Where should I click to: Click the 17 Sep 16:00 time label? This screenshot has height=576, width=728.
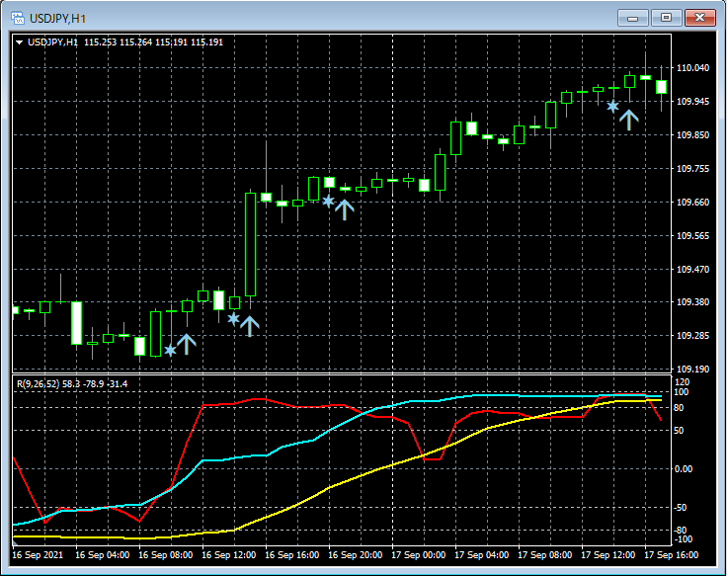pos(672,555)
